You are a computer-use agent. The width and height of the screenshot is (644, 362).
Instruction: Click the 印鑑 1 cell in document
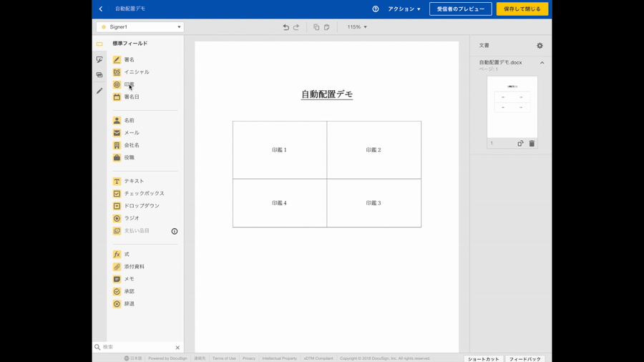[279, 150]
